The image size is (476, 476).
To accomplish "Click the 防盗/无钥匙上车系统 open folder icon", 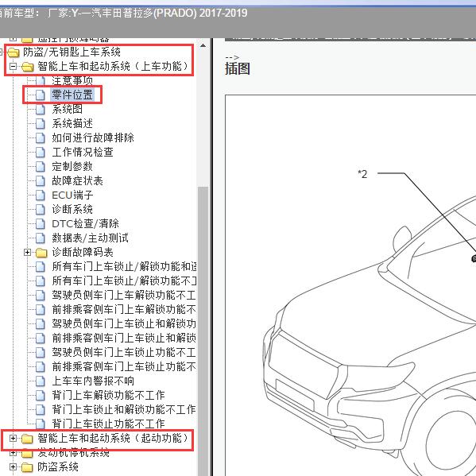I will (13, 52).
